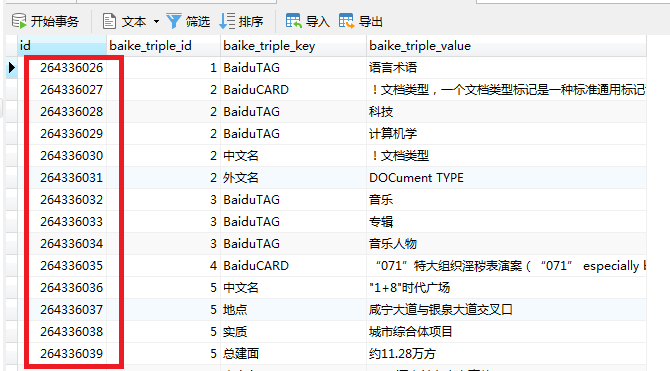This screenshot has width=670, height=371.
Task: Click the value cell 语言术语
Action: tap(506, 68)
